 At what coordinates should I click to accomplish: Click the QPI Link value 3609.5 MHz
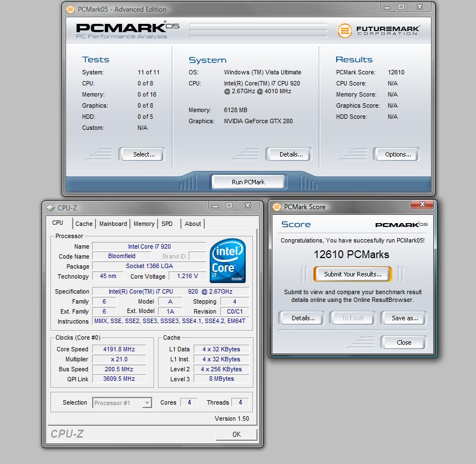119,379
